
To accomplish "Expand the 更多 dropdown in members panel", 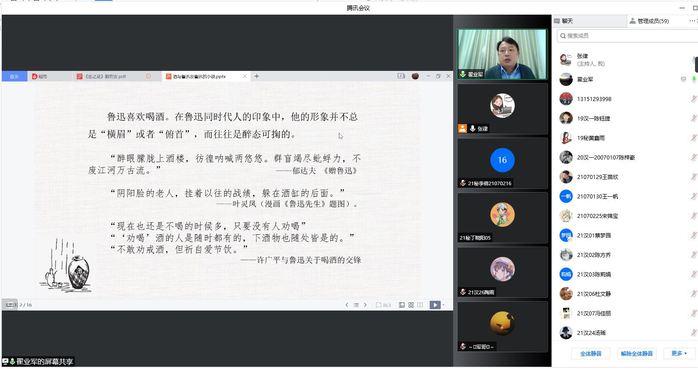I will point(679,353).
